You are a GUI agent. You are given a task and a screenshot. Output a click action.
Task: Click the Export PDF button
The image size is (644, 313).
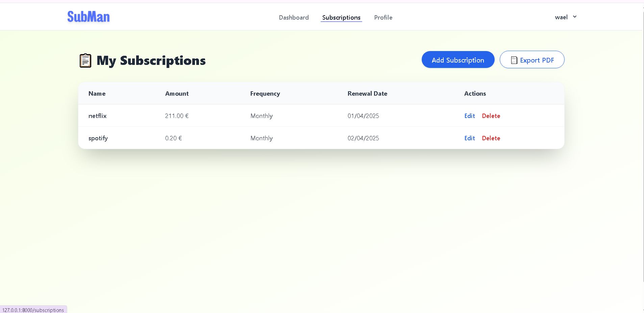point(532,60)
